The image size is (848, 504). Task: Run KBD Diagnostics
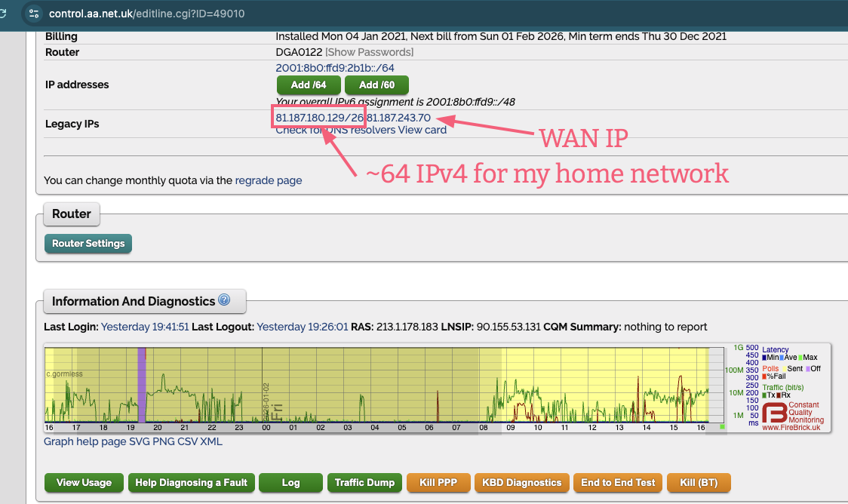coord(521,482)
